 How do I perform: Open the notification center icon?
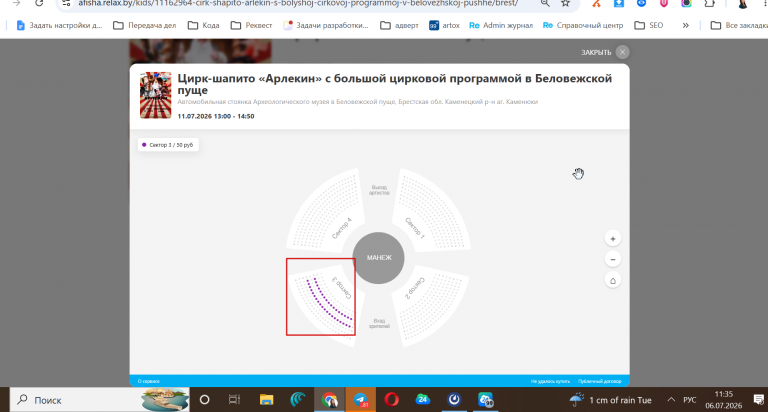tap(759, 400)
